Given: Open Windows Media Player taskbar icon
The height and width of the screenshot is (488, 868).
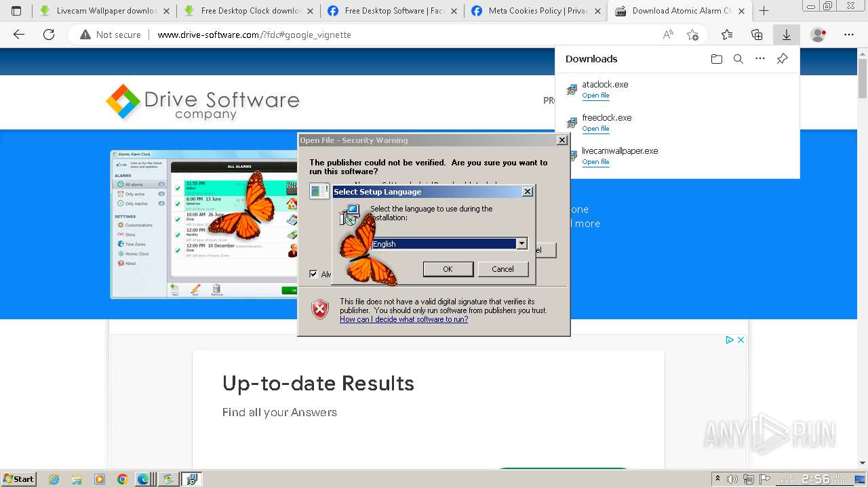Looking at the screenshot, I should [100, 479].
